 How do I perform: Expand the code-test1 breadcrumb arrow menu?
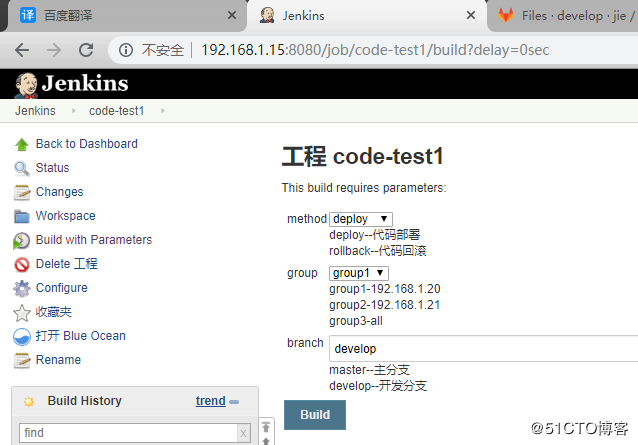click(163, 111)
